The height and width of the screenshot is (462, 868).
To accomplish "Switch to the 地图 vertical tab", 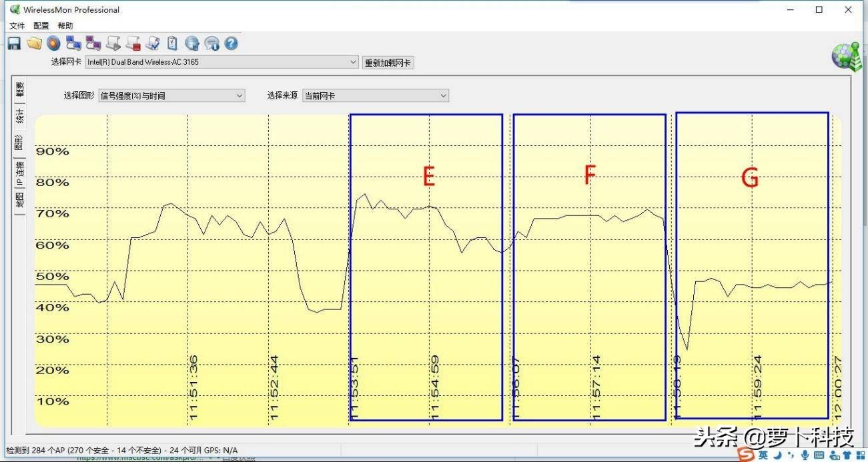I will (x=19, y=200).
